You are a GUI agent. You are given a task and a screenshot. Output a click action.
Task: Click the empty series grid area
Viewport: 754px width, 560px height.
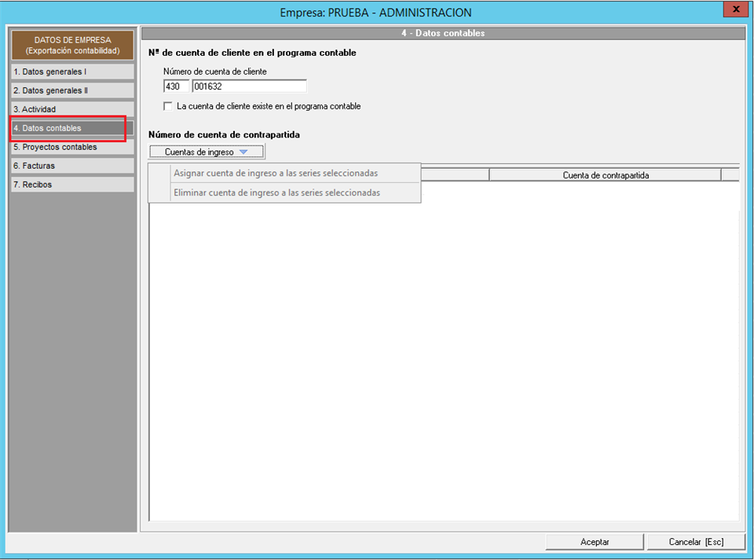444,353
